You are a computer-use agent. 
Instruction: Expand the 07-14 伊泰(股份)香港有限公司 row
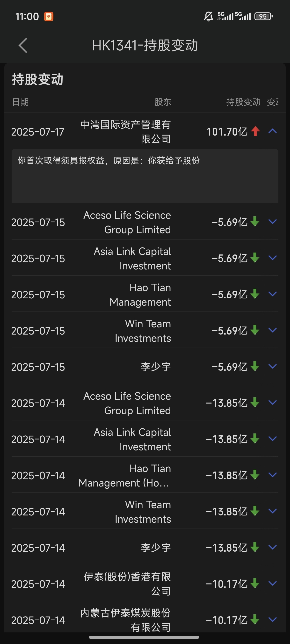(x=272, y=583)
